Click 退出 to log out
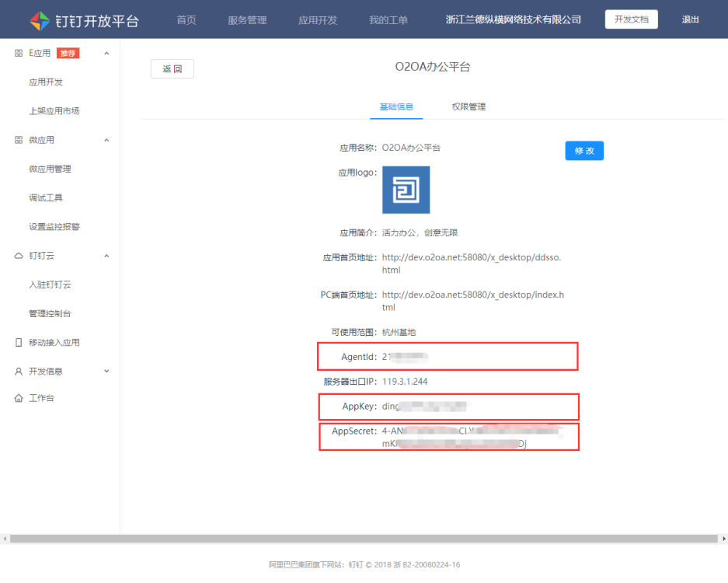Viewport: 728px width, 583px height. tap(690, 20)
